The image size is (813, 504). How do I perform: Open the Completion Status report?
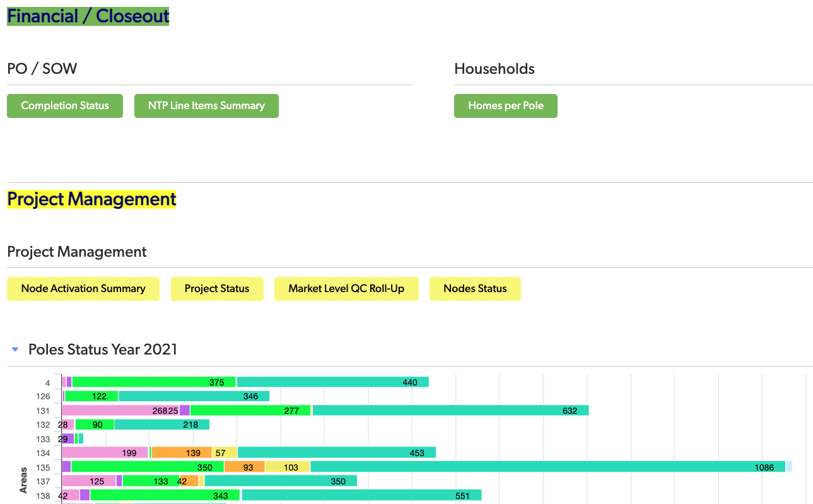[65, 106]
